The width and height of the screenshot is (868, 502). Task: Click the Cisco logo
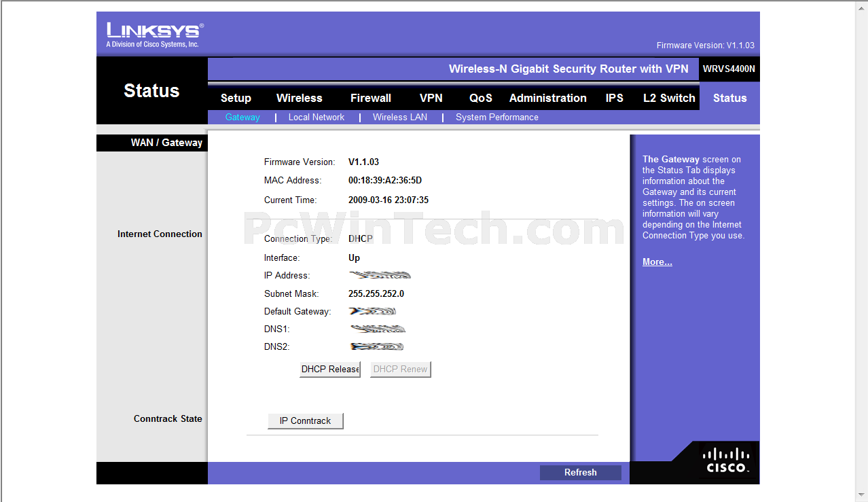point(727,460)
